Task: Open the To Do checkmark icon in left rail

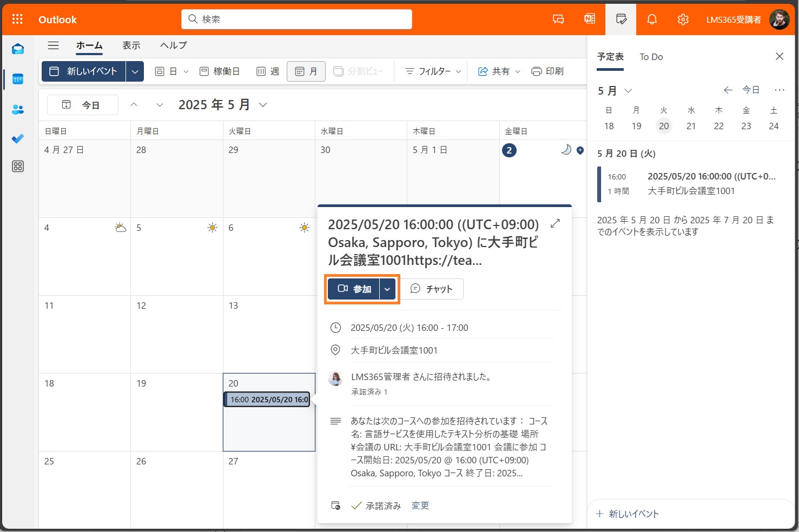Action: click(18, 138)
